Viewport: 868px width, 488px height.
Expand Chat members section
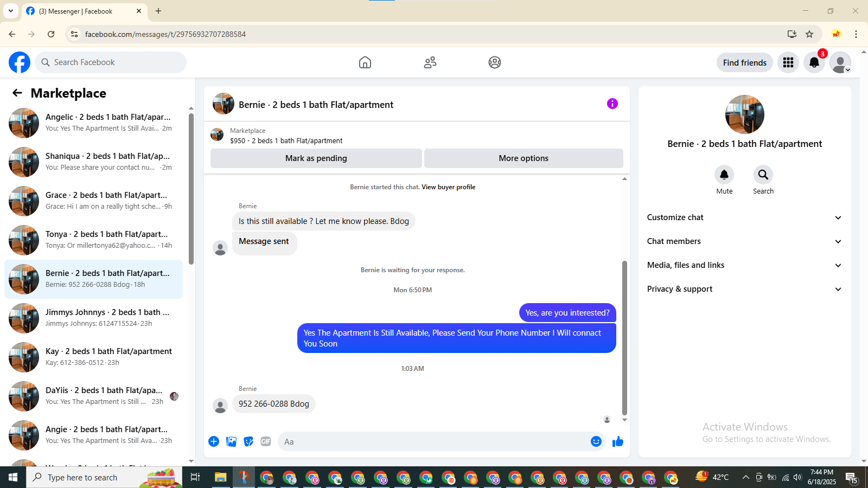[745, 241]
